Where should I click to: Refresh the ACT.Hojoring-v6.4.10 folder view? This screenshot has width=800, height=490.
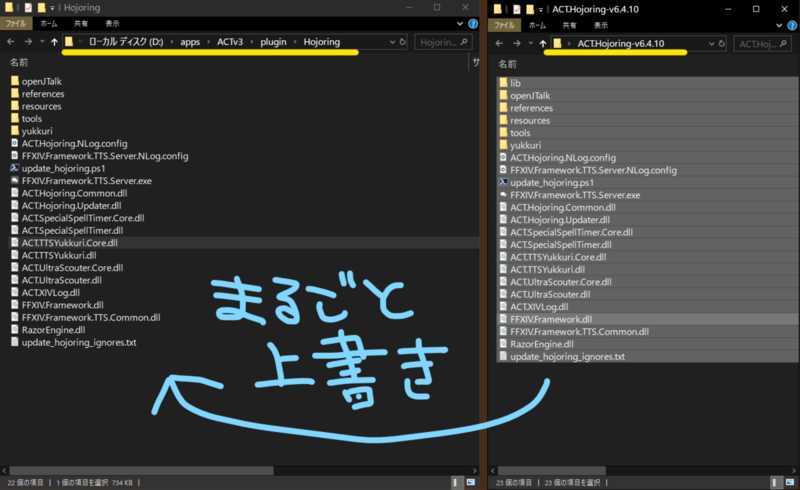click(x=721, y=43)
